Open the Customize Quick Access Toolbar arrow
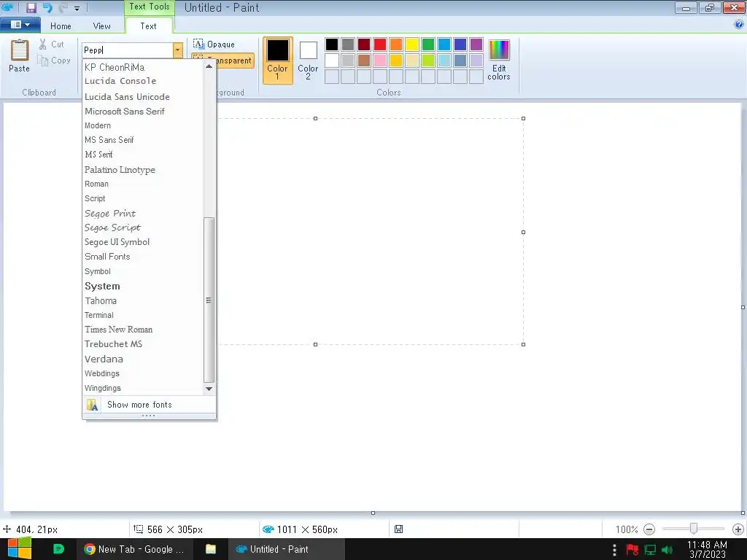This screenshot has width=747, height=560. (77, 8)
